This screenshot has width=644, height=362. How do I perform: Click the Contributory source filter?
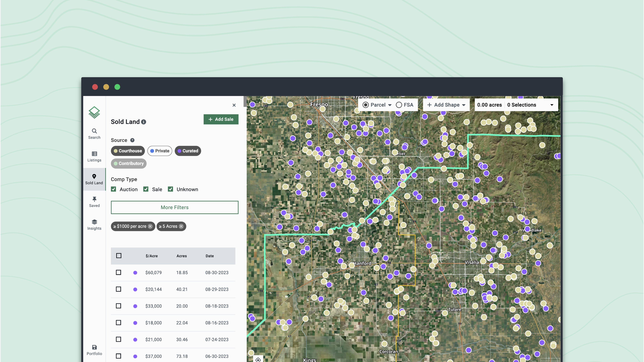(128, 163)
